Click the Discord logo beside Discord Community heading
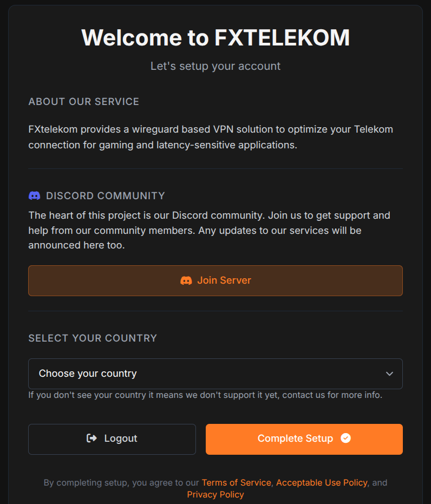The height and width of the screenshot is (504, 431). click(35, 195)
